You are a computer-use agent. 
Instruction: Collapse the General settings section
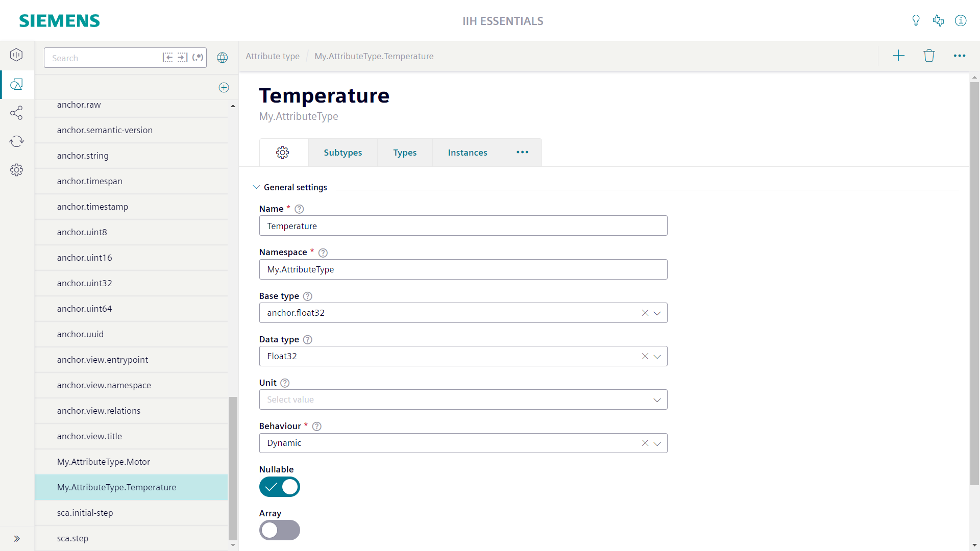[256, 187]
